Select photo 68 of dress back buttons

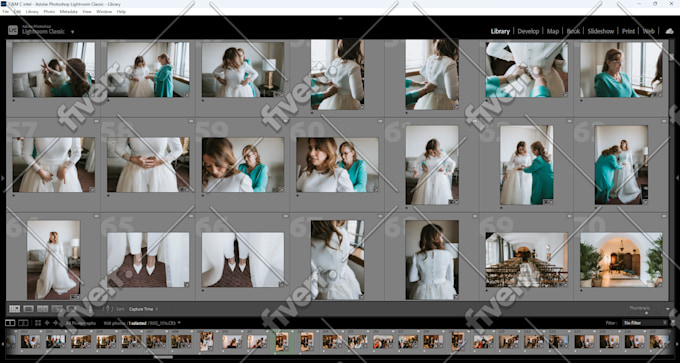click(x=432, y=260)
